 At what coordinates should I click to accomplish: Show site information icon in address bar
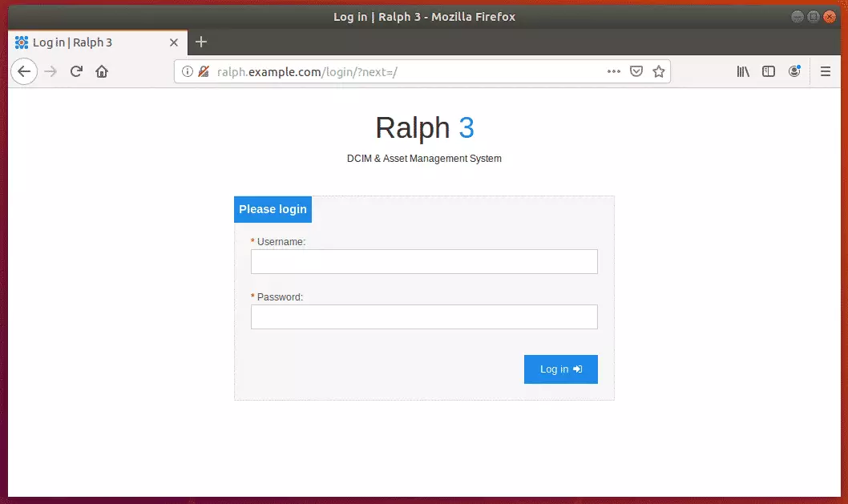tap(187, 71)
